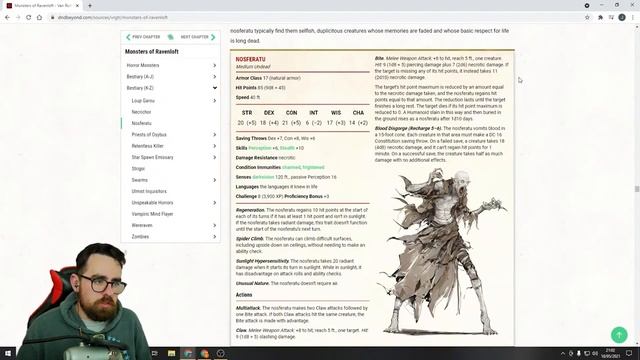The height and width of the screenshot is (360, 640).
Task: Go to next chapter link
Action: [x=198, y=37]
